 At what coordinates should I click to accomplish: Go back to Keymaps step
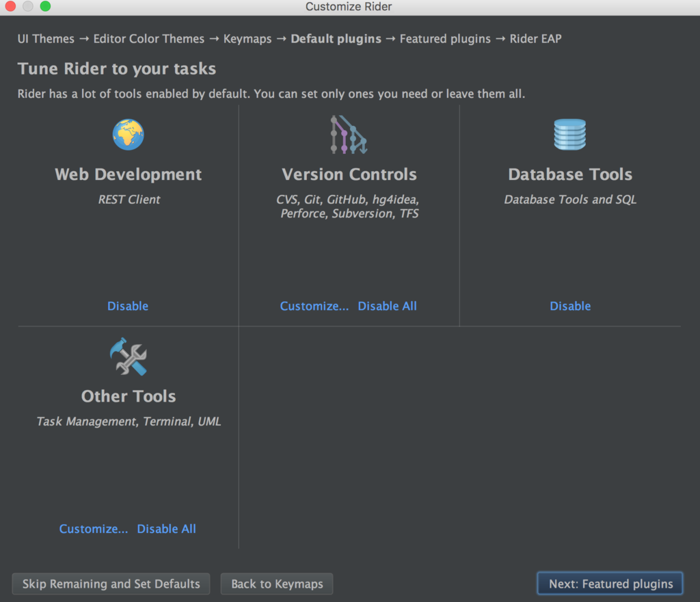pyautogui.click(x=277, y=584)
